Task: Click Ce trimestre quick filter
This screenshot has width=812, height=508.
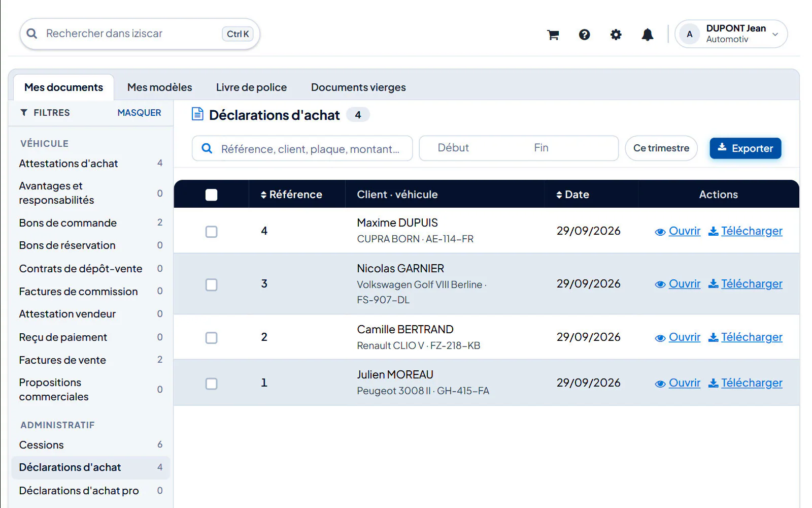Action: coord(661,148)
